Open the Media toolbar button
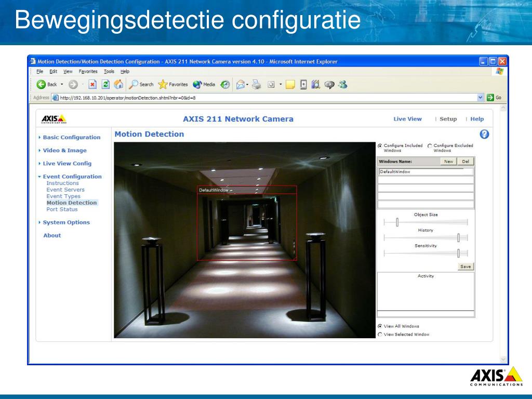 click(x=204, y=85)
